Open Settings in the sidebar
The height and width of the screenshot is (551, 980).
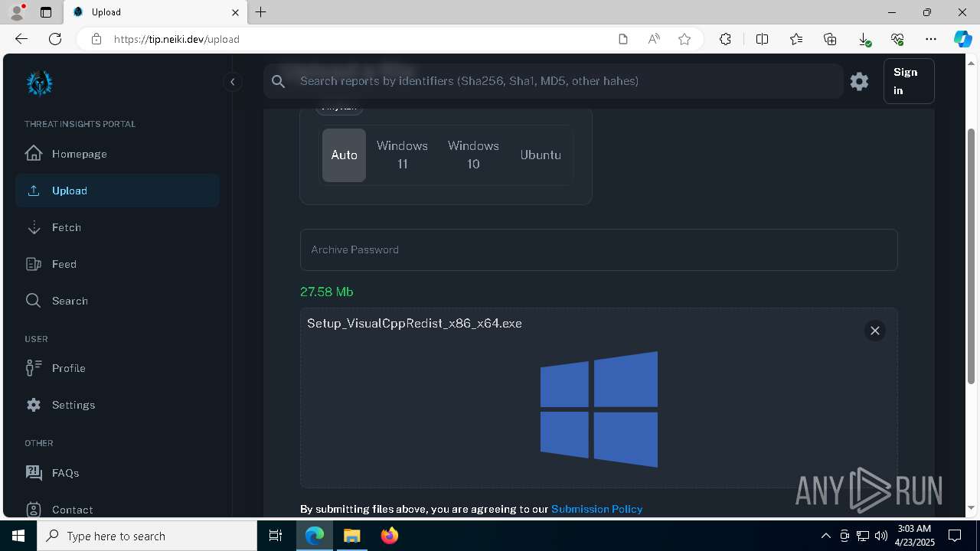[117, 405]
